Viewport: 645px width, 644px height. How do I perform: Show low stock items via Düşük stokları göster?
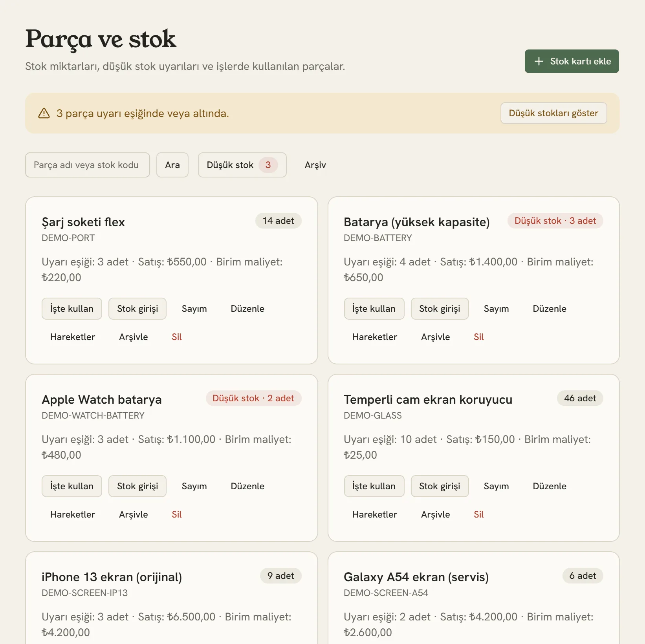[553, 113]
